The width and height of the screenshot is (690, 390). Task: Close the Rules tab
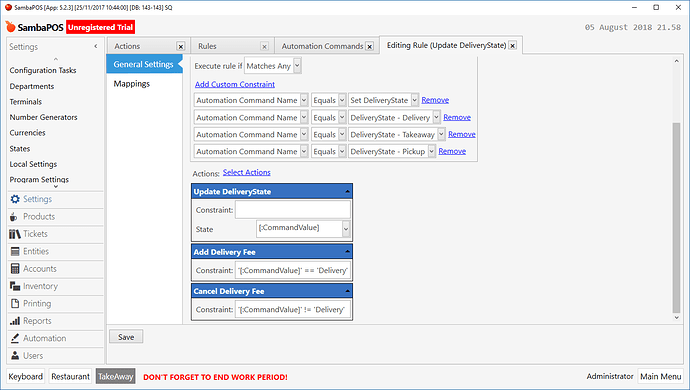[264, 46]
